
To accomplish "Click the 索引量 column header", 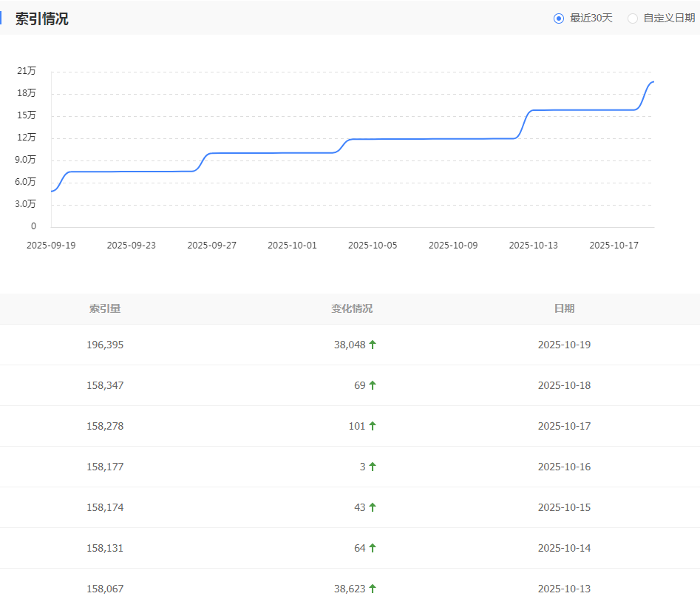I will (105, 308).
